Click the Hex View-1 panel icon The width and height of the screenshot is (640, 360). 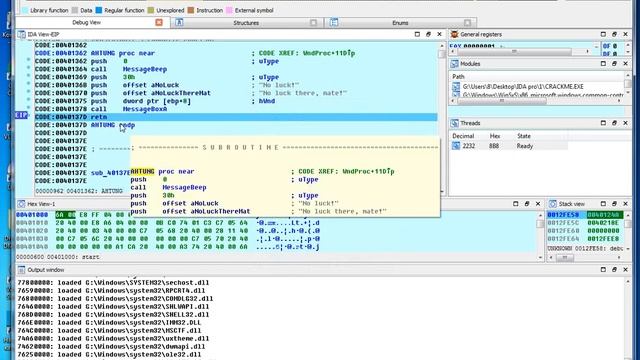(x=21, y=204)
